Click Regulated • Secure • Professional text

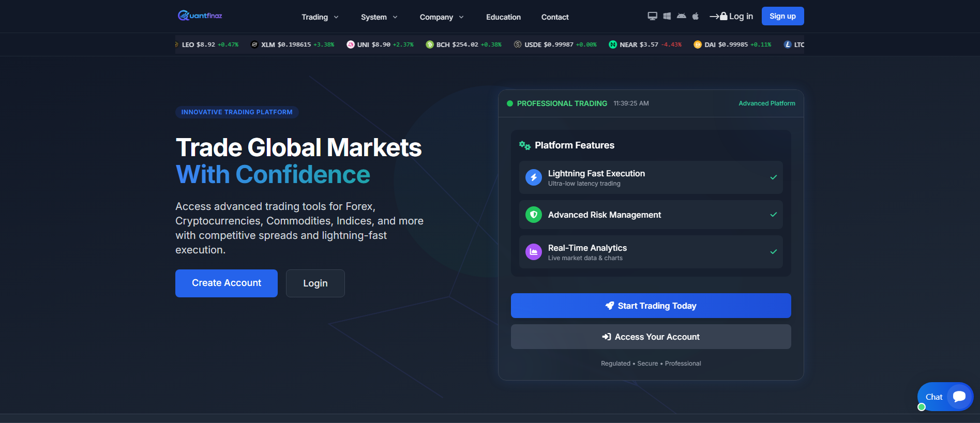coord(651,364)
